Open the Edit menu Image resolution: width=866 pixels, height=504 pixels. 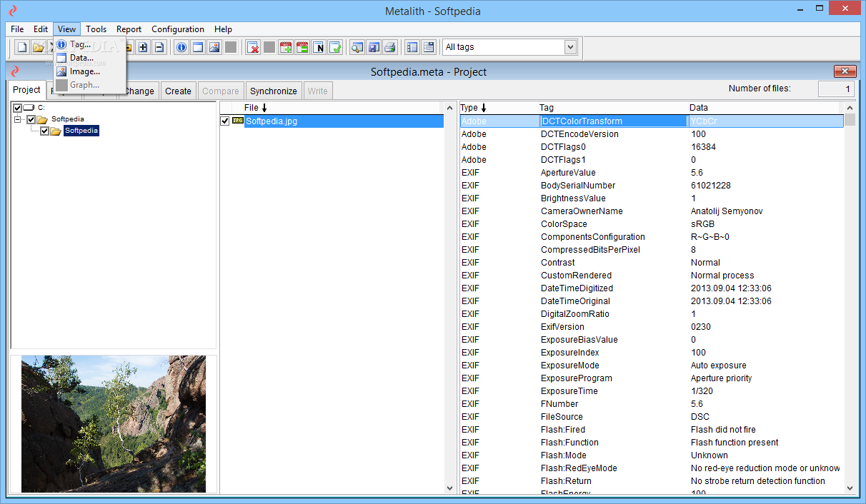(41, 29)
